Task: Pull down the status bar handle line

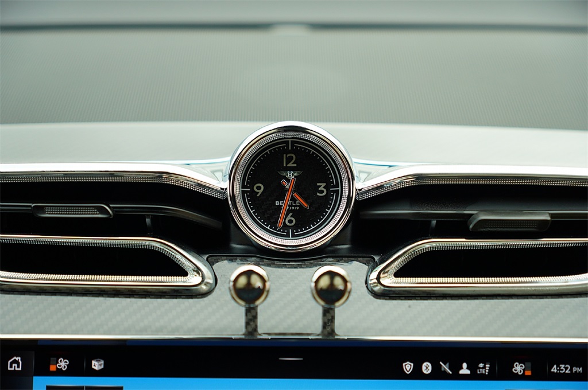Action: point(291,359)
